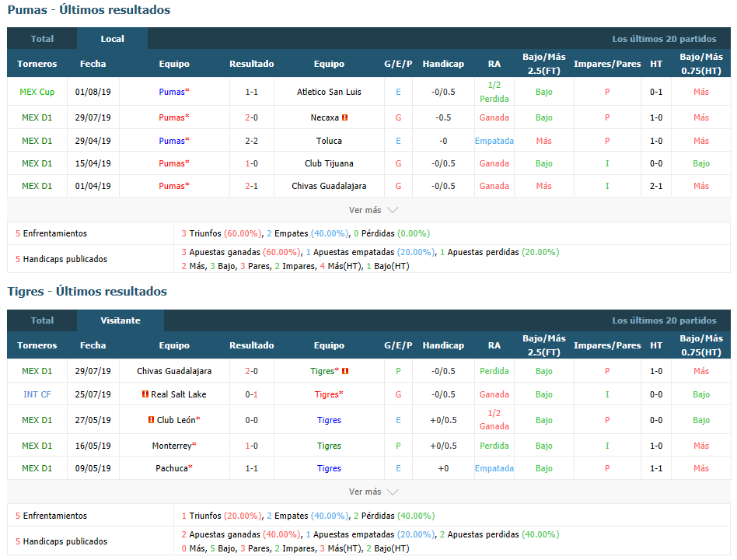
Task: Click '1 Triunfos' in the Tigres summary
Action: pyautogui.click(x=201, y=516)
